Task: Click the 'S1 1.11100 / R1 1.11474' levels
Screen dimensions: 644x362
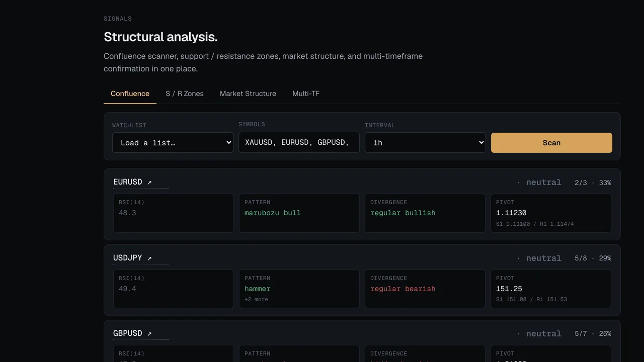Action: (x=535, y=224)
